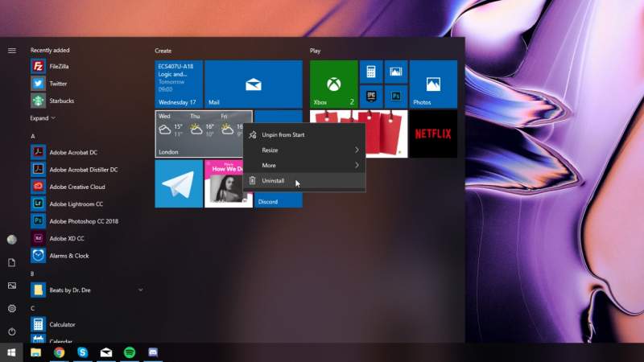Open the small Calculator tile
Image resolution: width=644 pixels, height=362 pixels.
click(x=371, y=72)
